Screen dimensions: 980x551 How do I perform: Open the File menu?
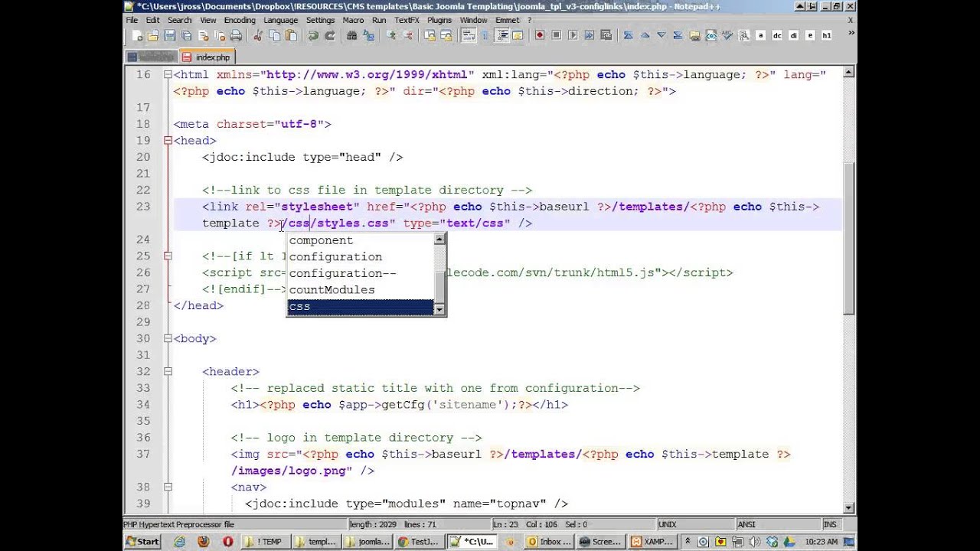[x=132, y=20]
